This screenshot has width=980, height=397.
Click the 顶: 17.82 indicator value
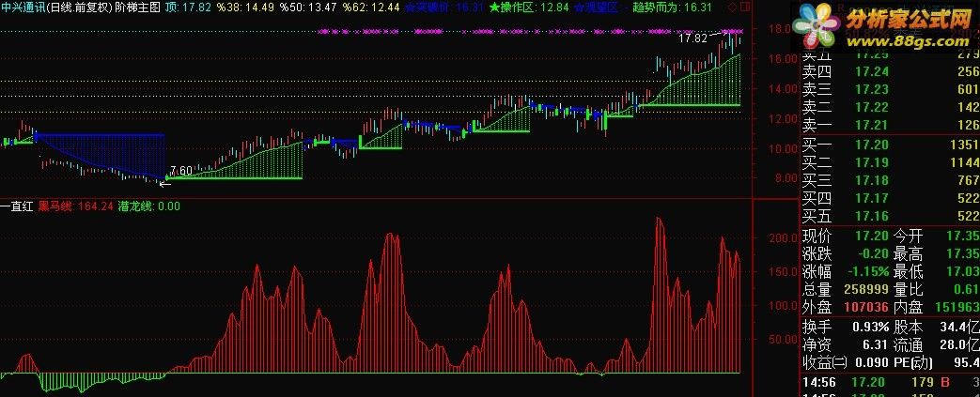point(188,8)
